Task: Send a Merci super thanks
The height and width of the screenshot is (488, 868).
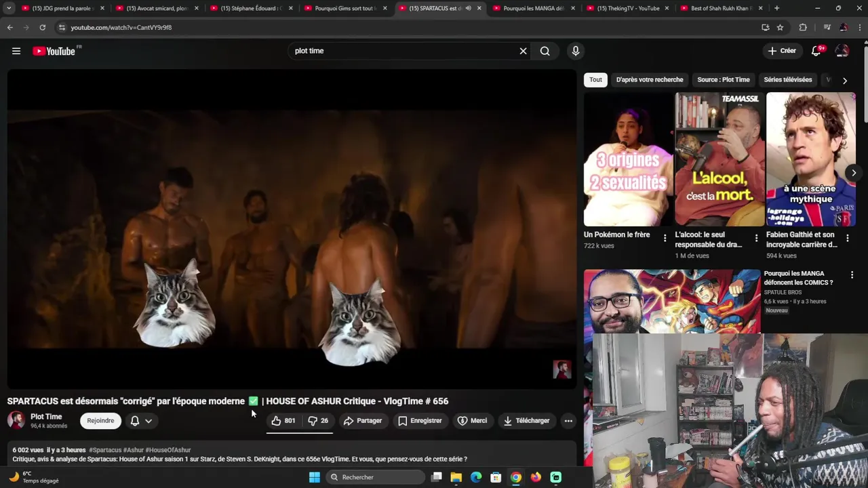Action: [472, 421]
